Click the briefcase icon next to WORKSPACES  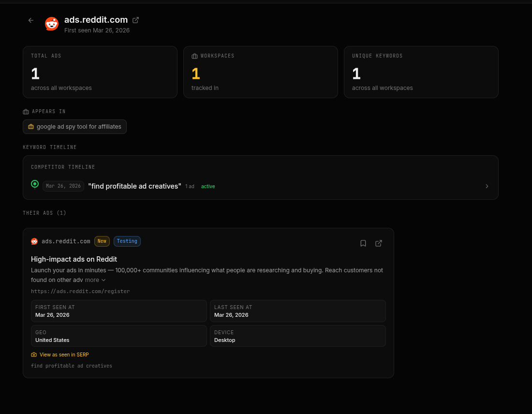tap(194, 56)
